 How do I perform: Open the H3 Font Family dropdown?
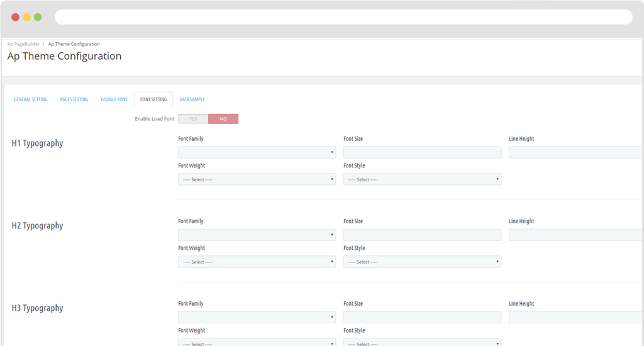[x=257, y=317]
